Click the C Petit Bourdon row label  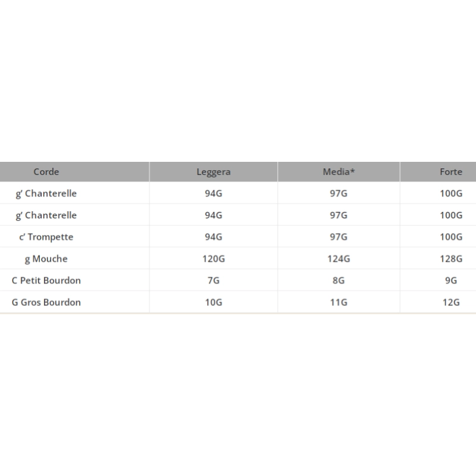click(x=46, y=280)
